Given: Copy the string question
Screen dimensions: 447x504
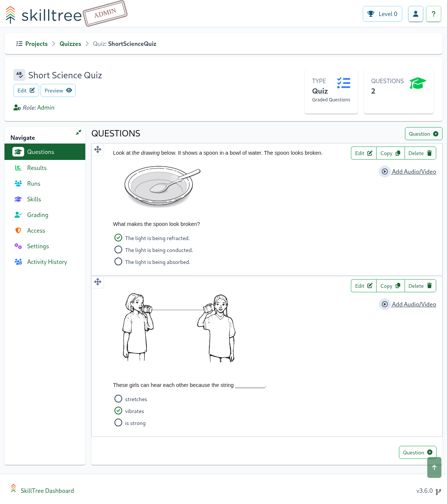Looking at the screenshot, I should click(x=390, y=286).
